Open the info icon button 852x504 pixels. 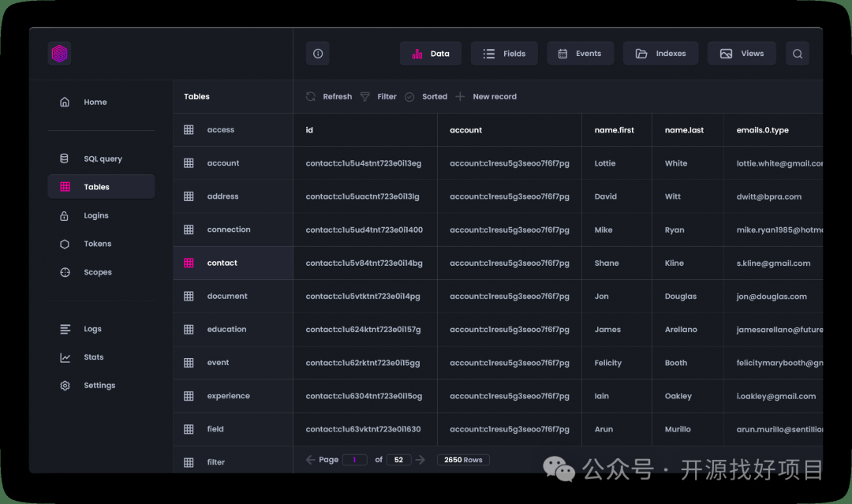pos(318,53)
